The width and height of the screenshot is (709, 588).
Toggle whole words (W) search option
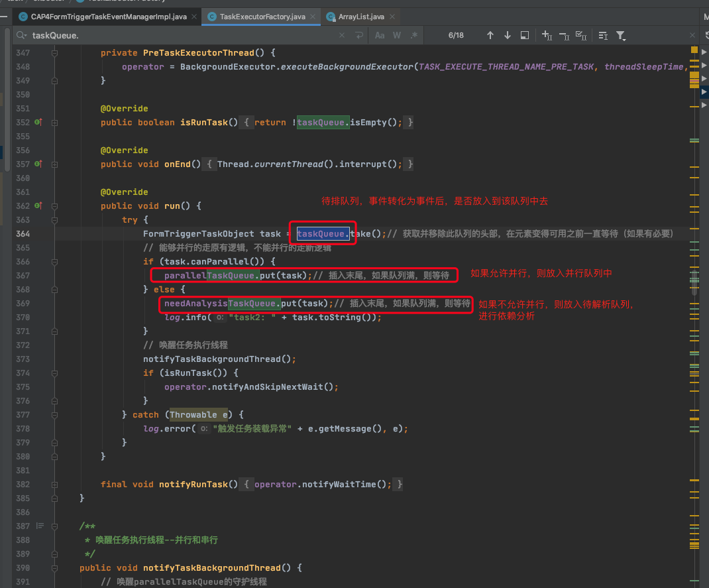(x=397, y=35)
